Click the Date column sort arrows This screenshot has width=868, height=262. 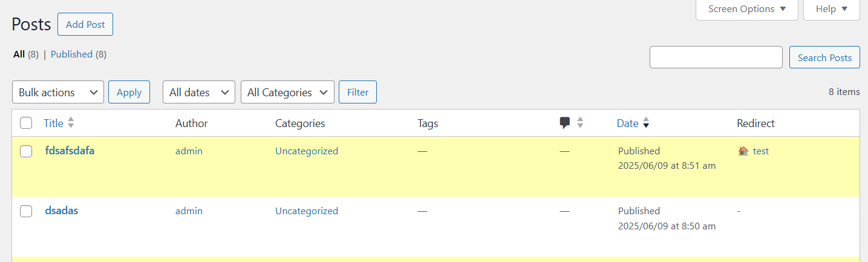pyautogui.click(x=646, y=123)
